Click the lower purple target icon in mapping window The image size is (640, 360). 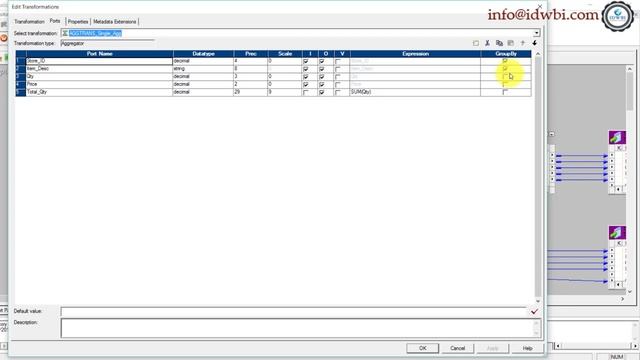click(x=617, y=233)
